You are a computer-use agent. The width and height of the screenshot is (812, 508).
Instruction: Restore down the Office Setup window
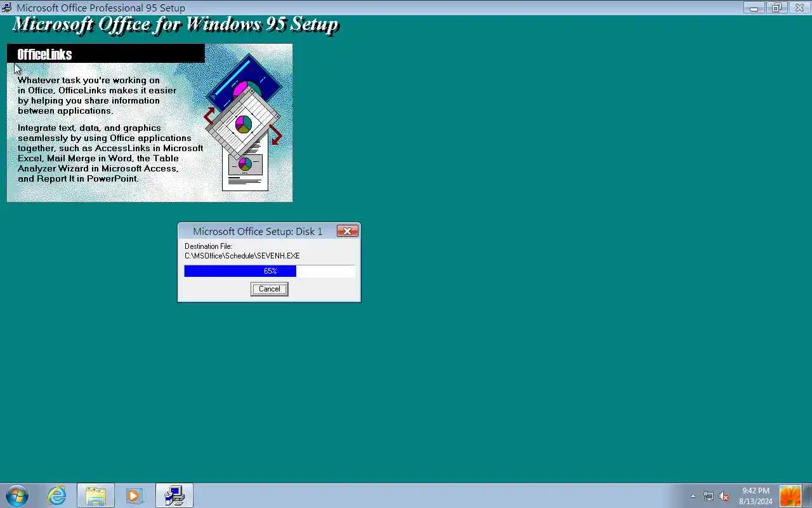[x=776, y=8]
